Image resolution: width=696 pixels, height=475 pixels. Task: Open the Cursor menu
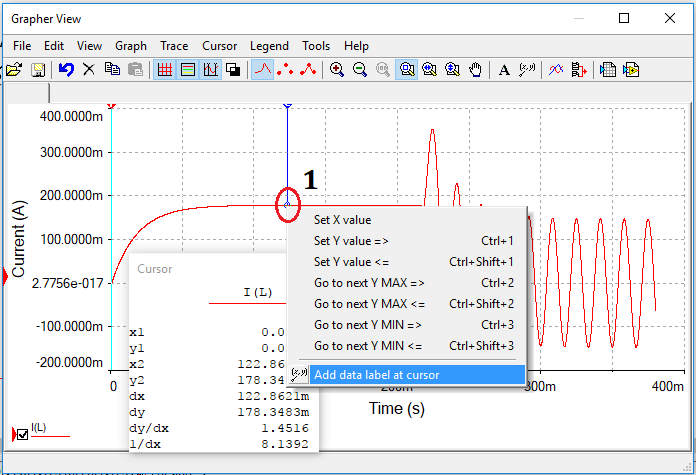219,46
